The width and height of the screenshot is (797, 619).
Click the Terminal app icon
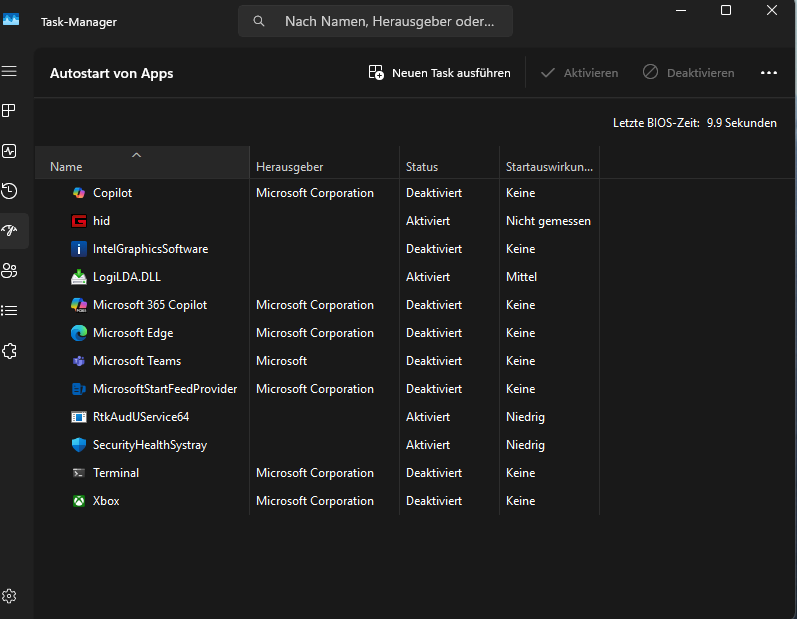pos(79,473)
